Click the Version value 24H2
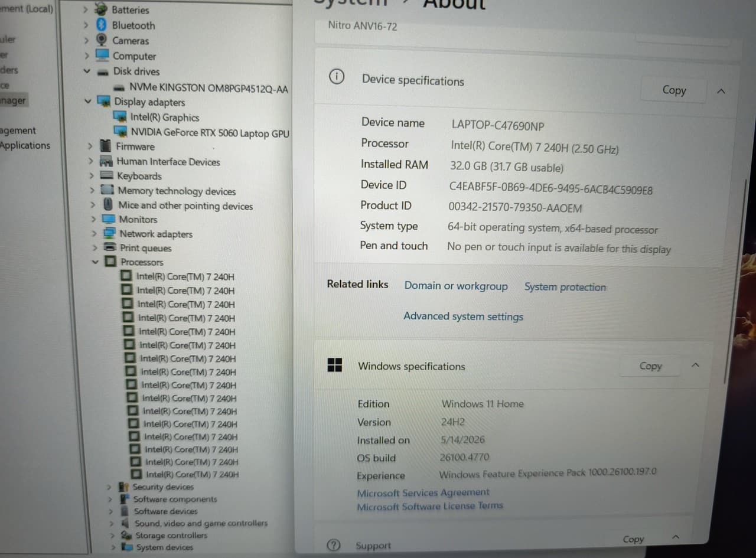This screenshot has height=558, width=756. pos(453,422)
